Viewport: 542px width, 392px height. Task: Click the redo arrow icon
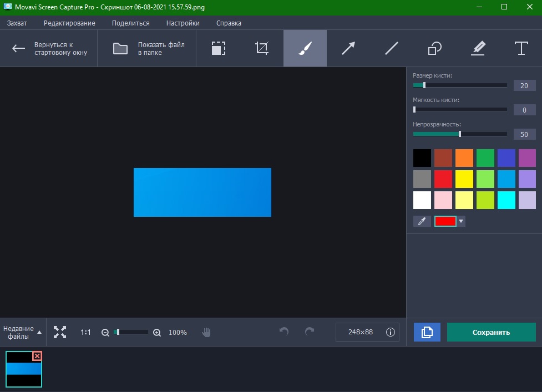pyautogui.click(x=310, y=332)
